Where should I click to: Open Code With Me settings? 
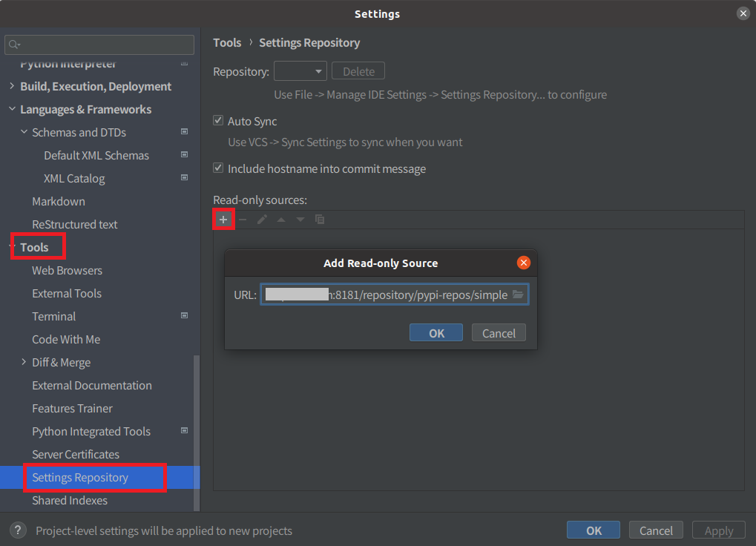(66, 339)
